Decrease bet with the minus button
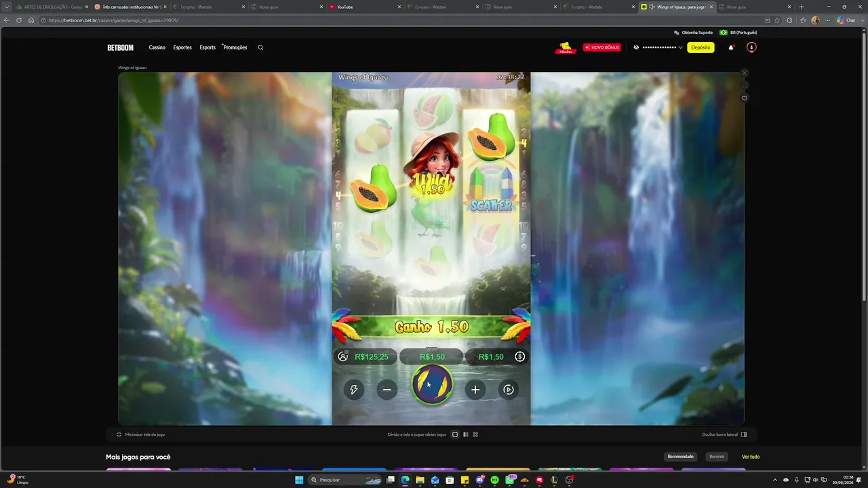 pyautogui.click(x=387, y=390)
